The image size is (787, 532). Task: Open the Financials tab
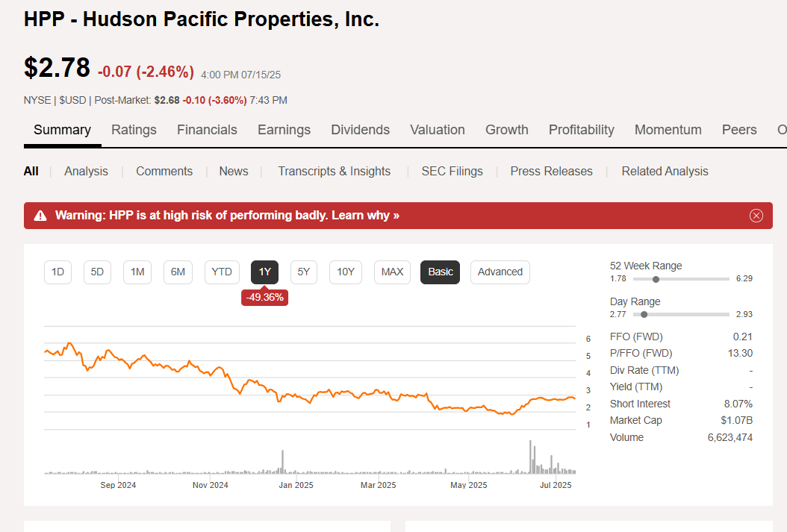pyautogui.click(x=207, y=129)
